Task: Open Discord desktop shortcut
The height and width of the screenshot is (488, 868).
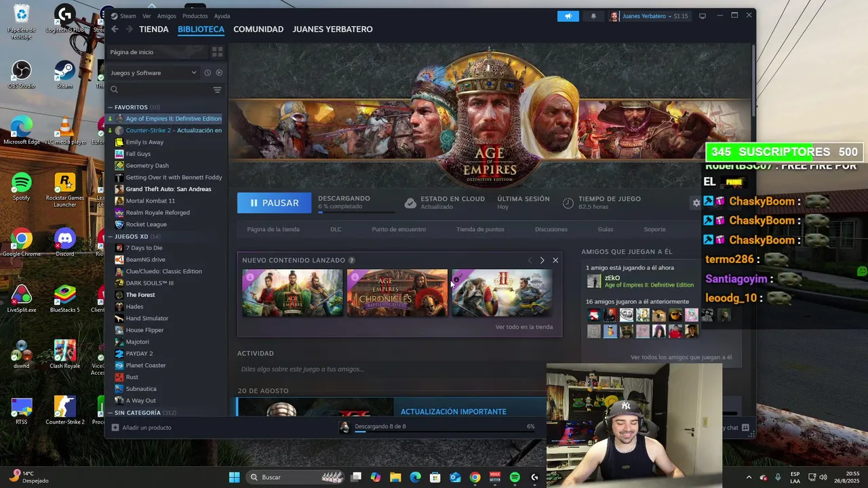Action: [65, 242]
